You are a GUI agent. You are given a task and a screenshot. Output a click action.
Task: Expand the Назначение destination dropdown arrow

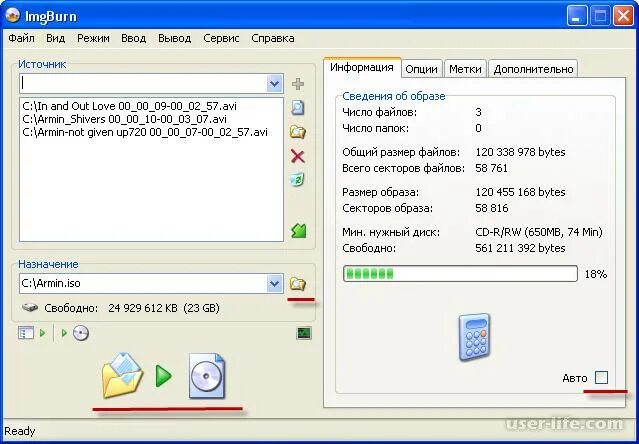[275, 283]
